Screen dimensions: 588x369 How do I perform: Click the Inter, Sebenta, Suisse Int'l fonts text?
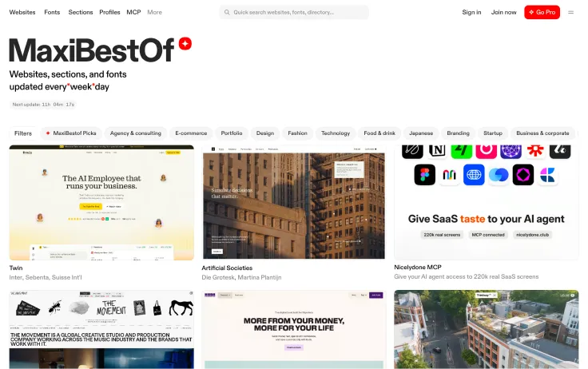coord(46,277)
